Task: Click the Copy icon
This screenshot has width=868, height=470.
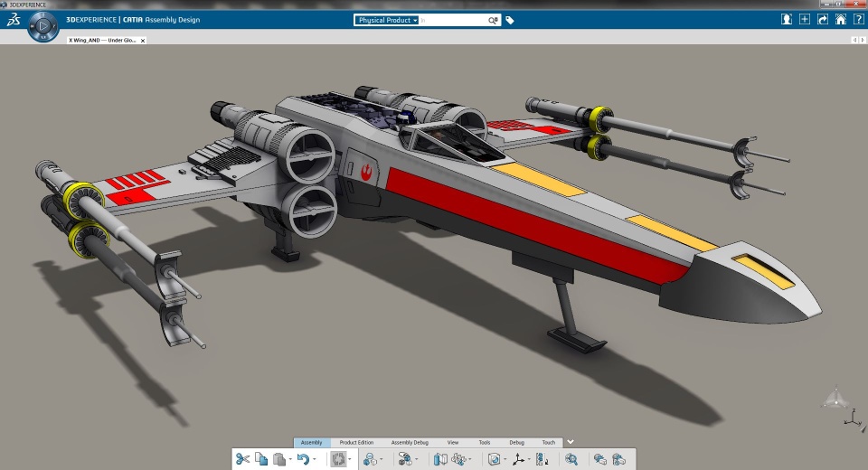Action: pyautogui.click(x=261, y=459)
